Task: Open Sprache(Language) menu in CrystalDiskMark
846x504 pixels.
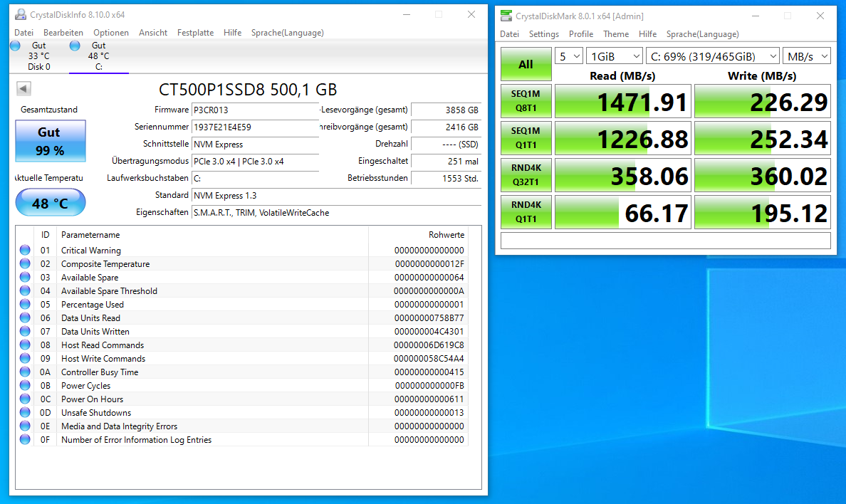Action: point(702,34)
